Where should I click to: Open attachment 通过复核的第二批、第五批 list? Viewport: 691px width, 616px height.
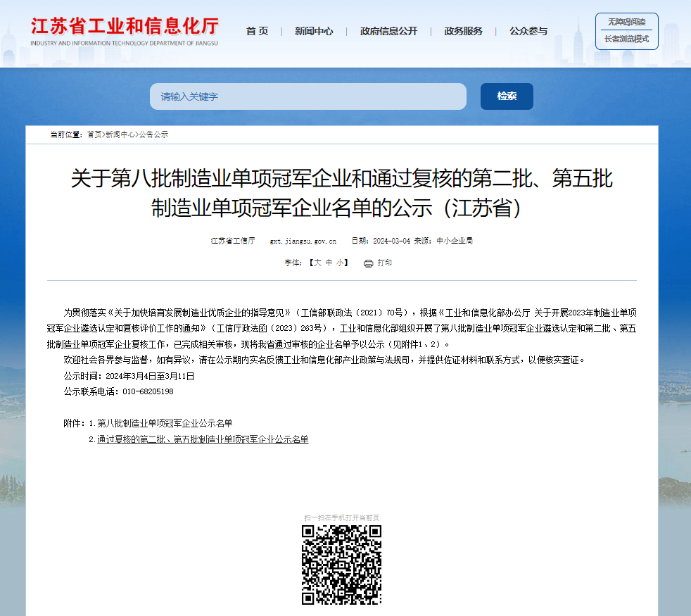coord(203,439)
